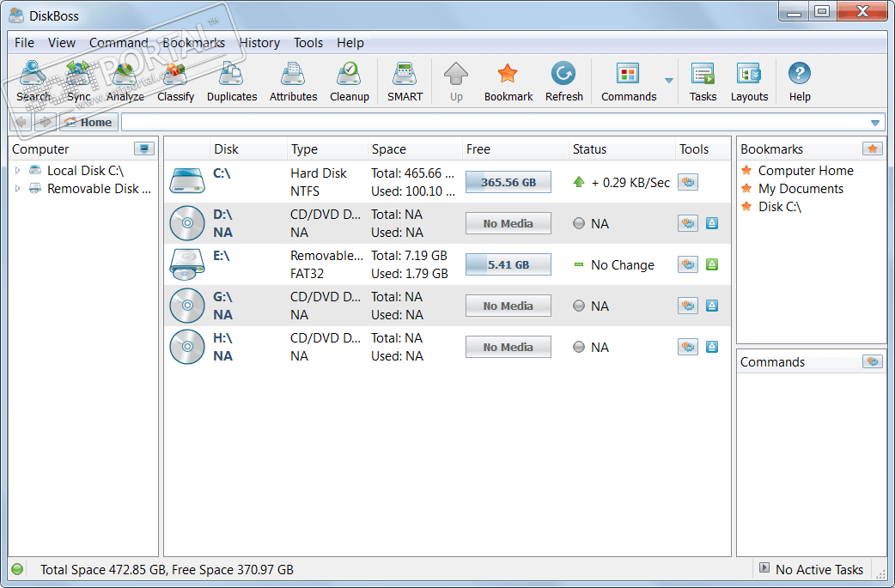Click the No Active Tasks status icon
Screen dimensions: 895x588
[x=764, y=567]
